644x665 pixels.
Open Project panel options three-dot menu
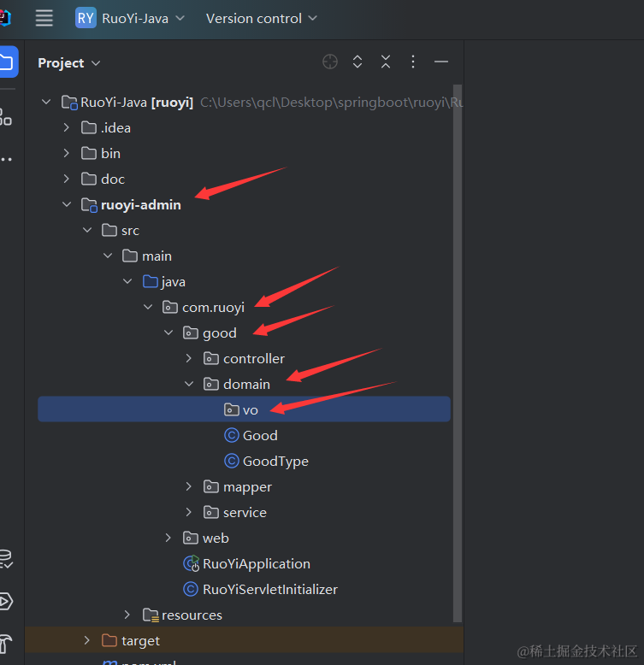[x=413, y=62]
